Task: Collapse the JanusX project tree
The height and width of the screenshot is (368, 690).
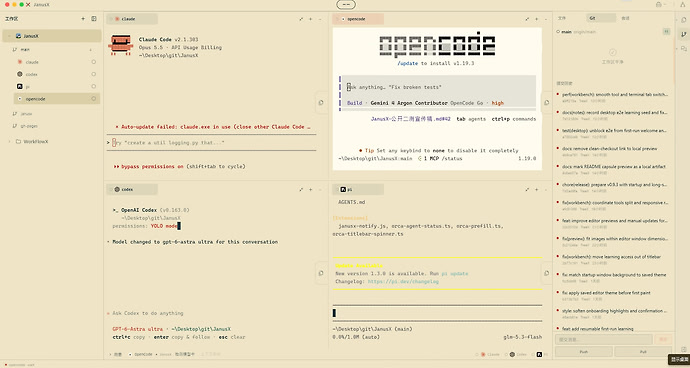Action: (10, 36)
